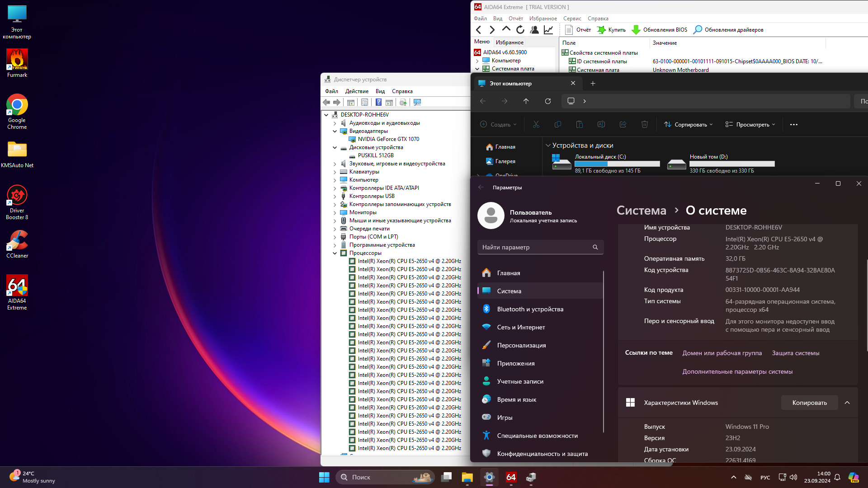Collapse 'Характеристики Windows' section chevron
Image resolution: width=868 pixels, height=488 pixels.
click(847, 403)
